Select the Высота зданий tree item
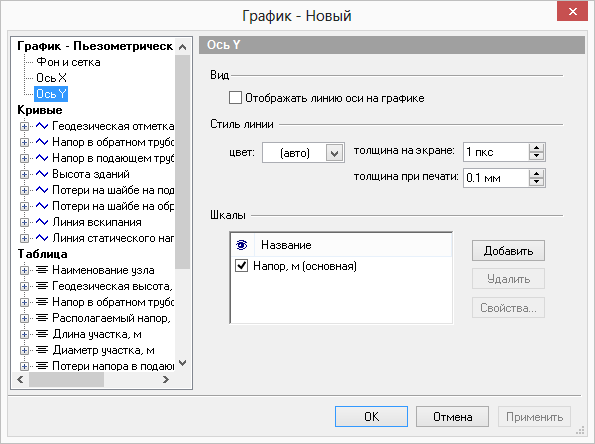The height and width of the screenshot is (444, 595). (x=91, y=174)
